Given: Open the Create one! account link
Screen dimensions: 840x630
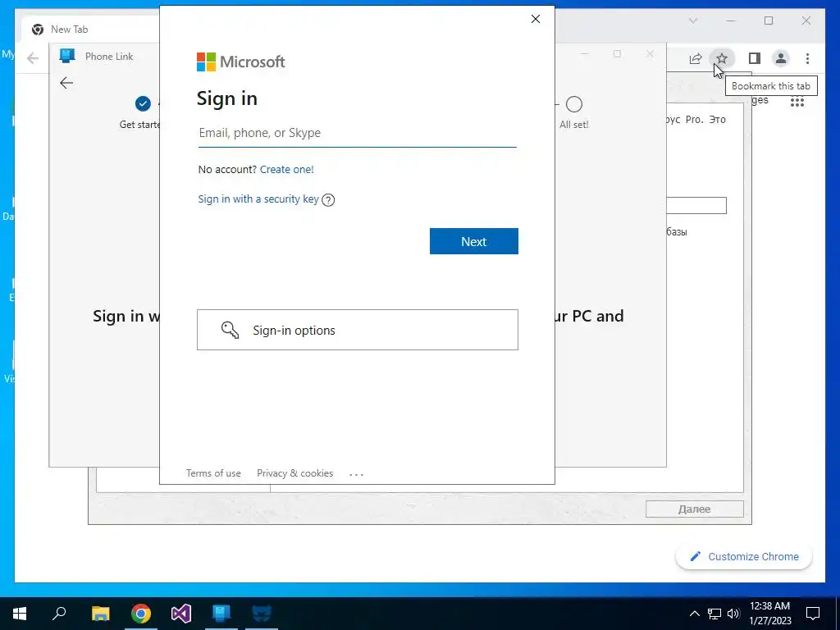Looking at the screenshot, I should tap(286, 169).
